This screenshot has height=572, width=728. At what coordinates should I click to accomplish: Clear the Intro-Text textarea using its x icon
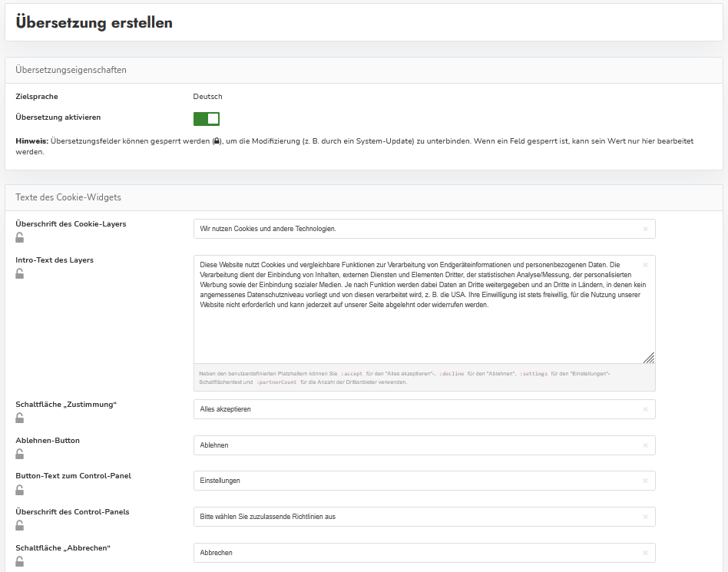[645, 265]
